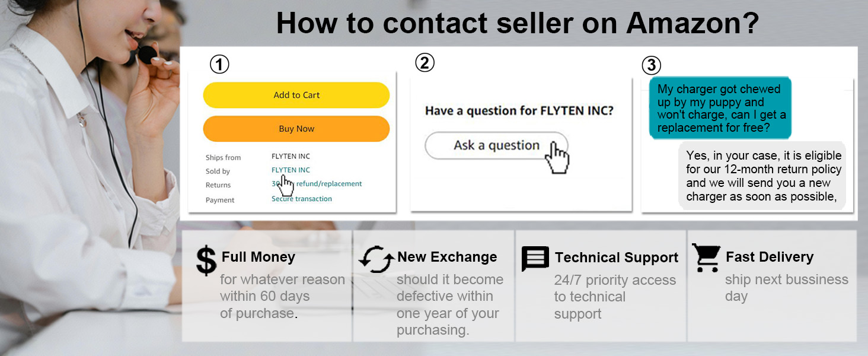This screenshot has height=356, width=868.
Task: Click the circled number 2 step marker
Action: (425, 62)
